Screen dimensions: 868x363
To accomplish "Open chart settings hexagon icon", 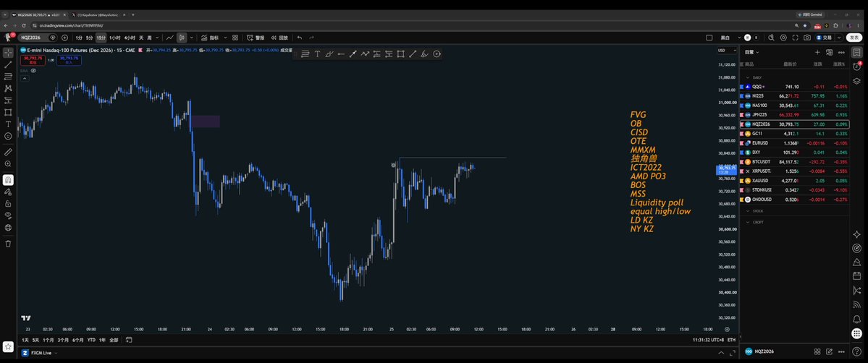I will (x=783, y=38).
